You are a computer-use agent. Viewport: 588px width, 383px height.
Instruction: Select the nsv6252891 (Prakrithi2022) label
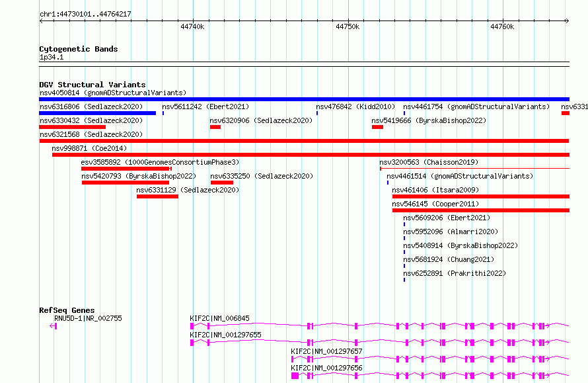(x=455, y=273)
